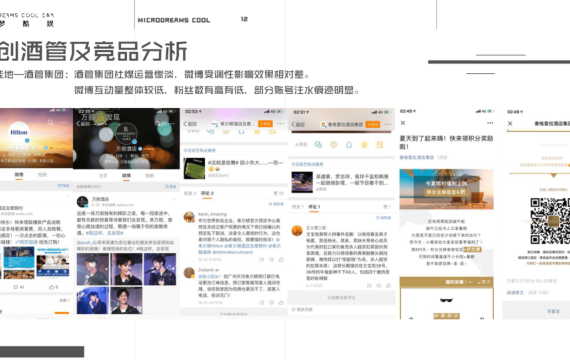Close the gold 福利来袭 popup with its X
The width and height of the screenshot is (570, 360).
pyautogui.click(x=489, y=282)
